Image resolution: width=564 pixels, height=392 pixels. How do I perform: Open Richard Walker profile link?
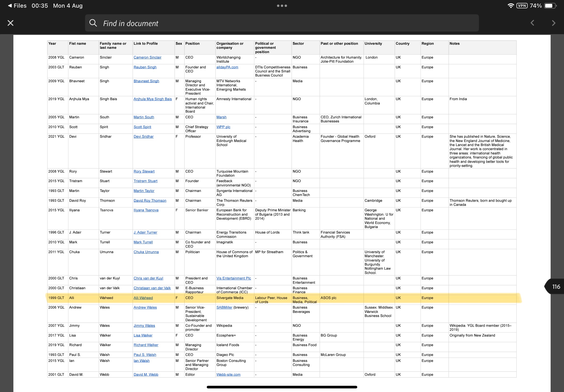(x=146, y=345)
